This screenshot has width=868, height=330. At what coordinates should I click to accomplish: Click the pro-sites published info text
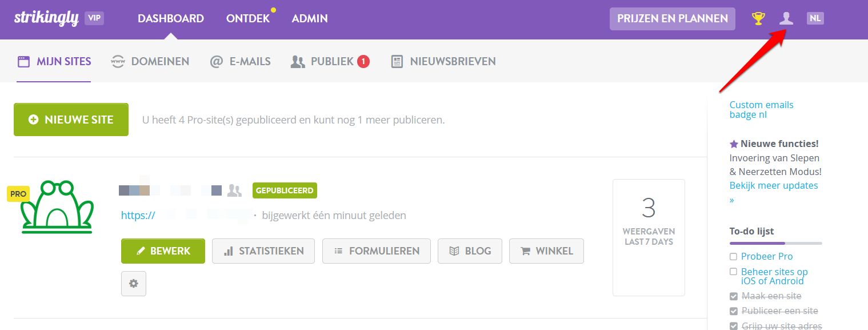click(x=293, y=120)
